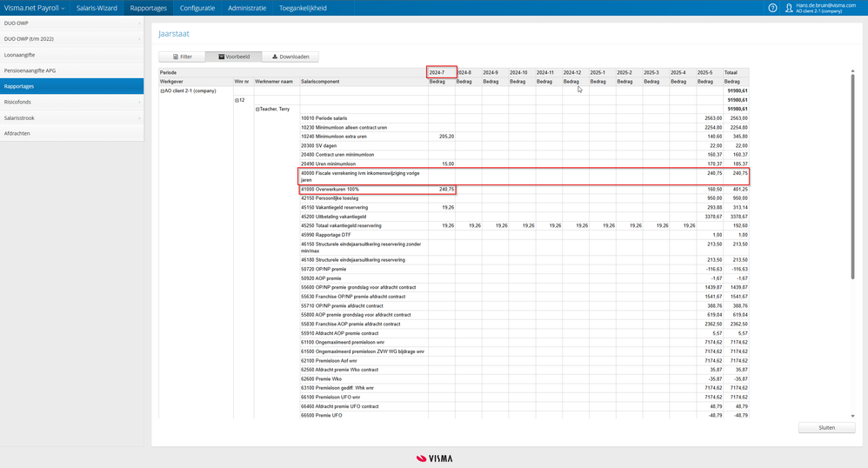
Task: Select the 41000 Overwerkuren 100% row
Action: (x=524, y=189)
